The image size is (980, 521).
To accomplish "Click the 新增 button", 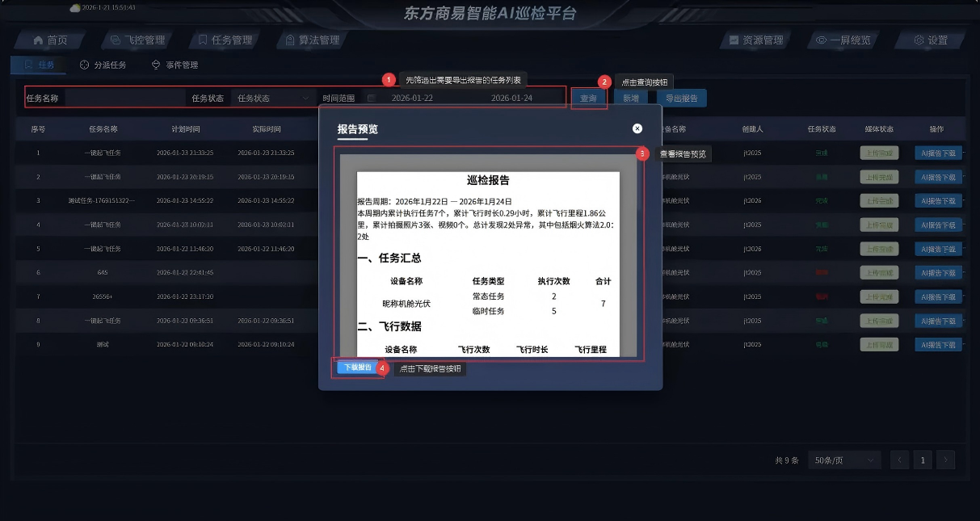I will point(631,98).
